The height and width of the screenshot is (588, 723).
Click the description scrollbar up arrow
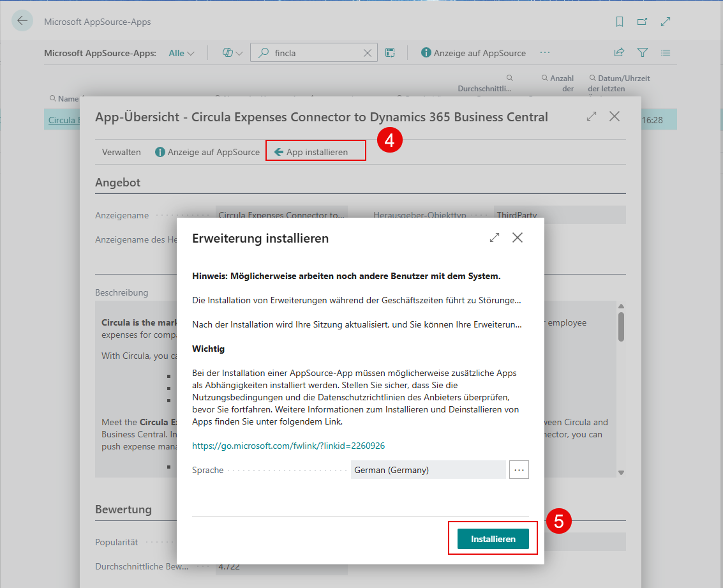click(621, 306)
